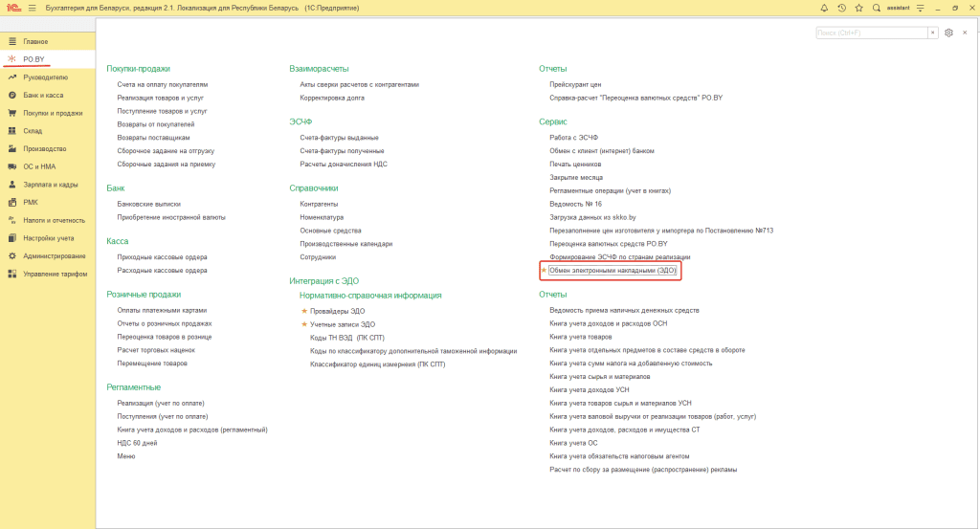Click into the Поиск (Ctrl+F) field
Viewport: 980px width, 529px height.
871,33
